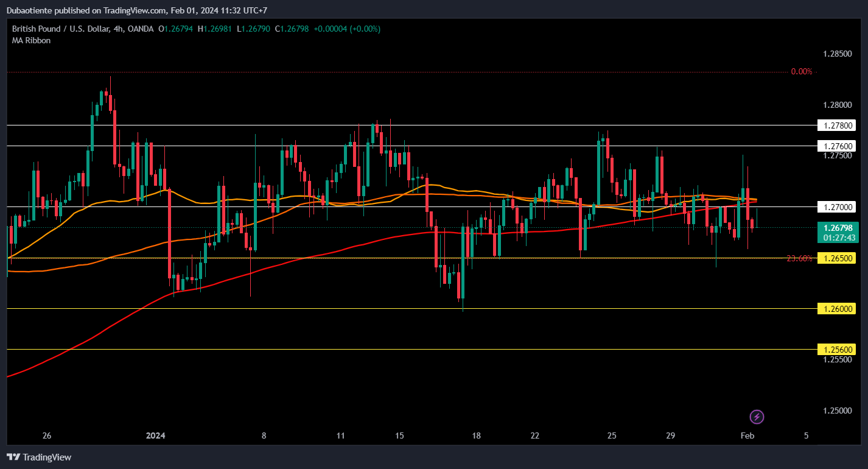Image resolution: width=868 pixels, height=469 pixels.
Task: Click the TradingView logo at bottom left
Action: point(39,457)
